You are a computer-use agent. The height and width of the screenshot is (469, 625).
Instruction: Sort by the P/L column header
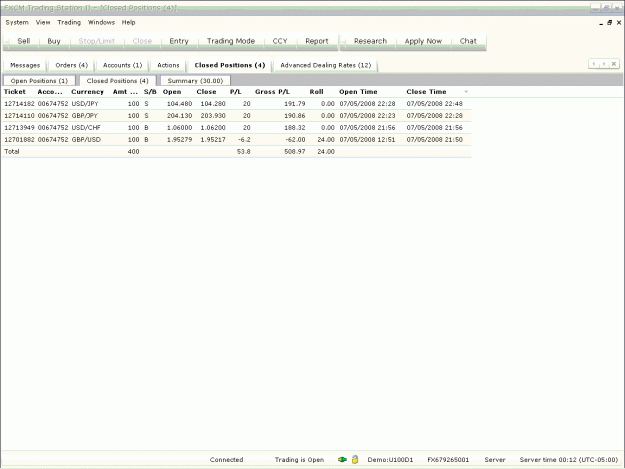(x=236, y=92)
